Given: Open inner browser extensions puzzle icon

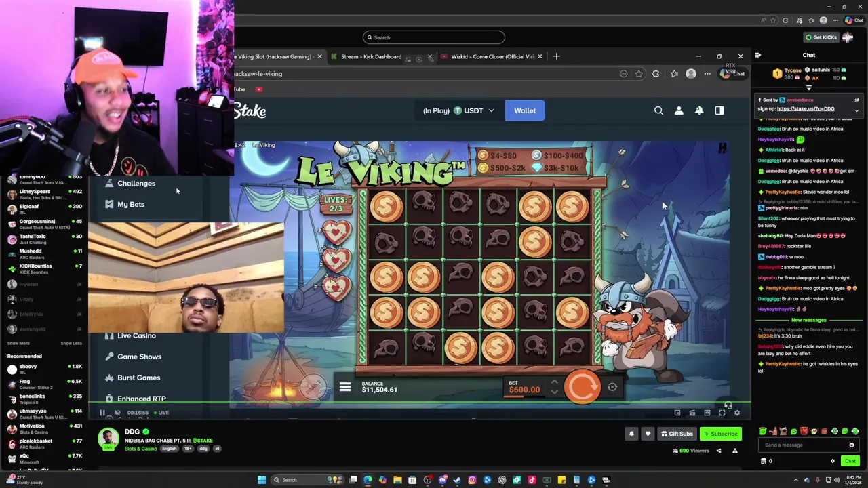Looking at the screenshot, I should click(x=656, y=74).
